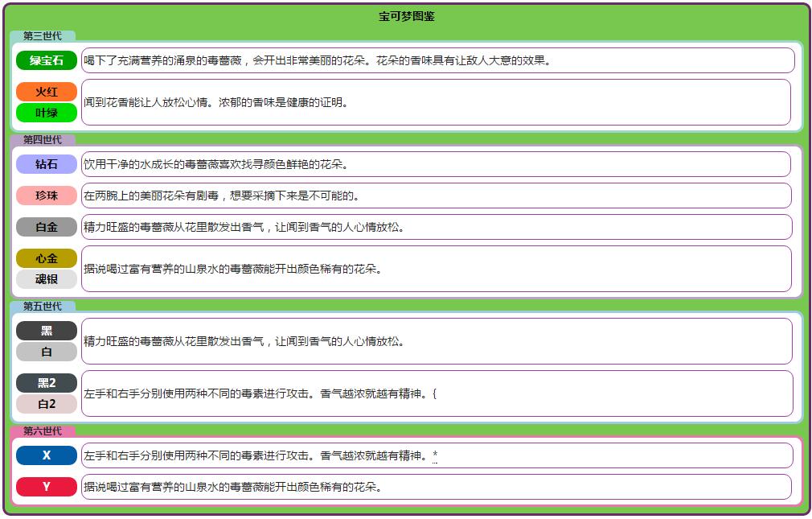Click the 心金/魂银 row's 山泉水 entry text

[x=232, y=269]
